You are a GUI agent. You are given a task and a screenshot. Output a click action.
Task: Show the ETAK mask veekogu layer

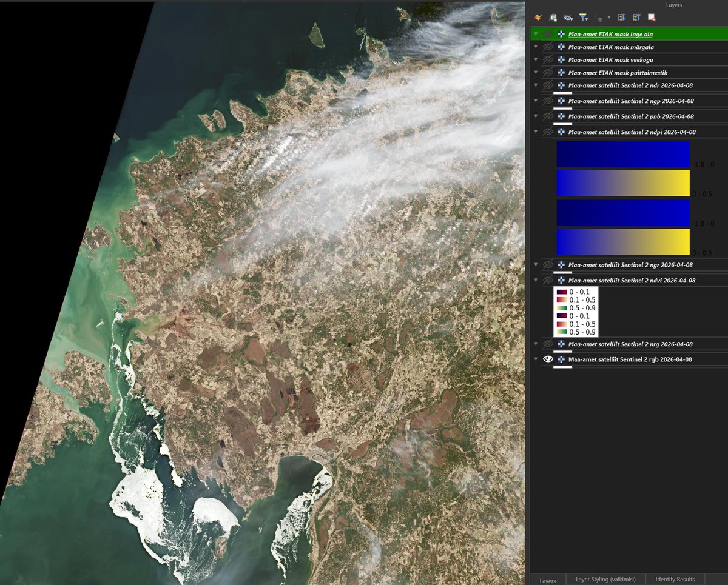pos(548,59)
